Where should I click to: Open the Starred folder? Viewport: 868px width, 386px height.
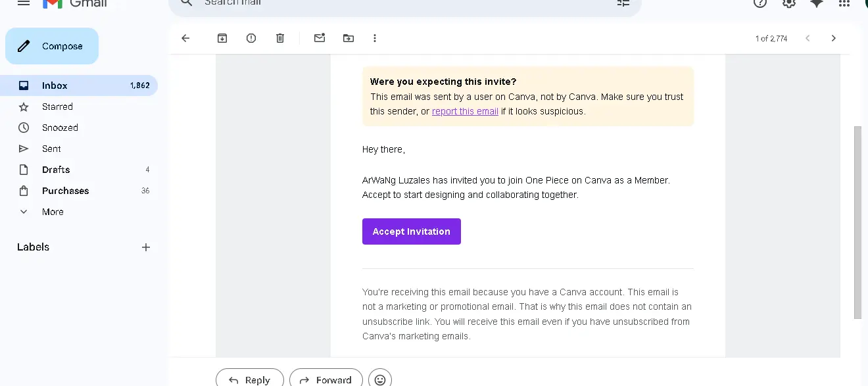[79, 107]
